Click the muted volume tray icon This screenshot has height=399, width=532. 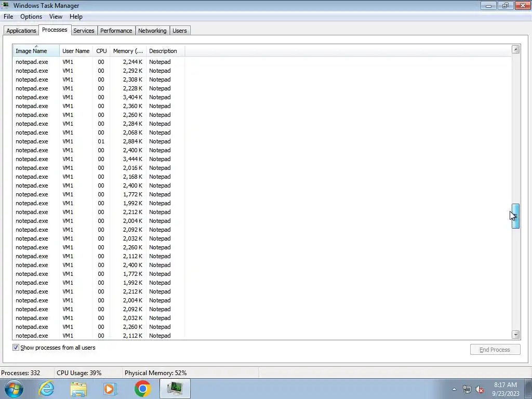click(480, 389)
